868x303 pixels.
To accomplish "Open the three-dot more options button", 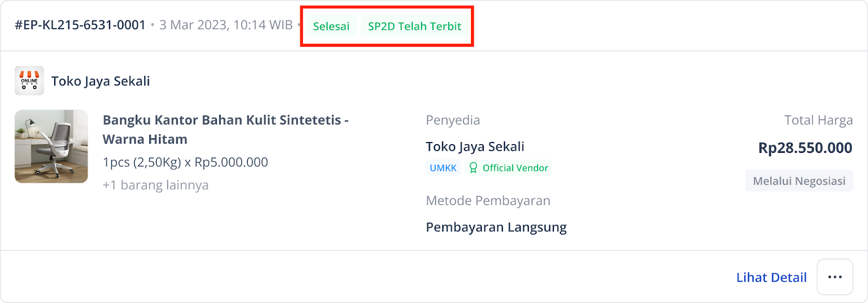I will click(x=835, y=277).
